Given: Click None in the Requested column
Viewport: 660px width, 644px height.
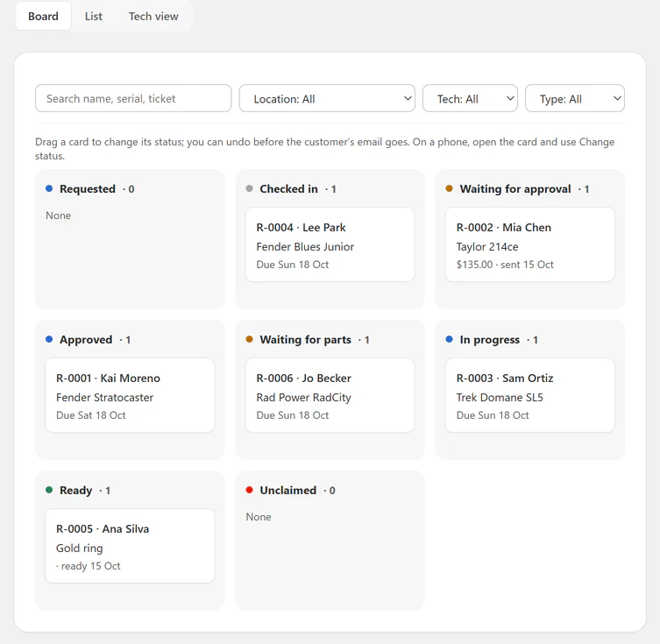Looking at the screenshot, I should [58, 216].
